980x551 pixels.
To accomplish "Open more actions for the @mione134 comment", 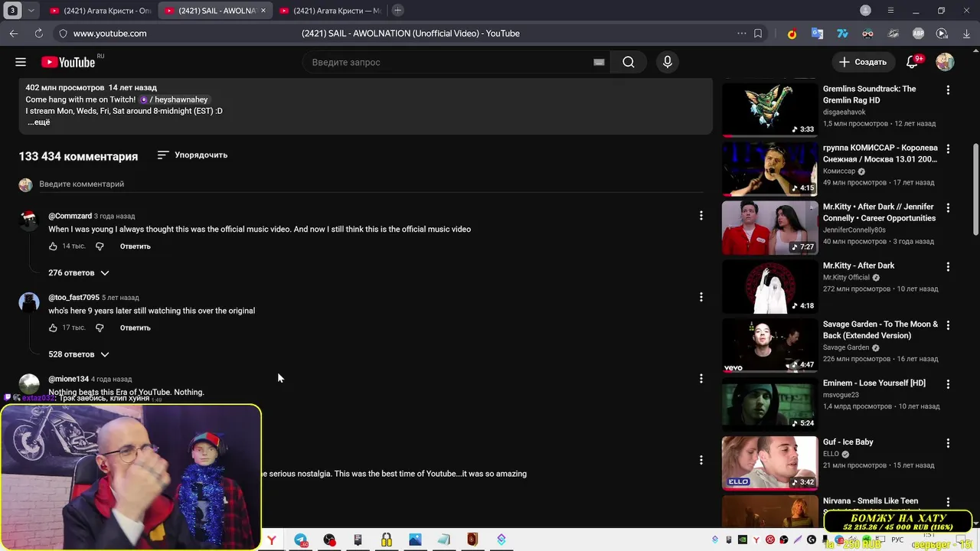I will pyautogui.click(x=701, y=379).
